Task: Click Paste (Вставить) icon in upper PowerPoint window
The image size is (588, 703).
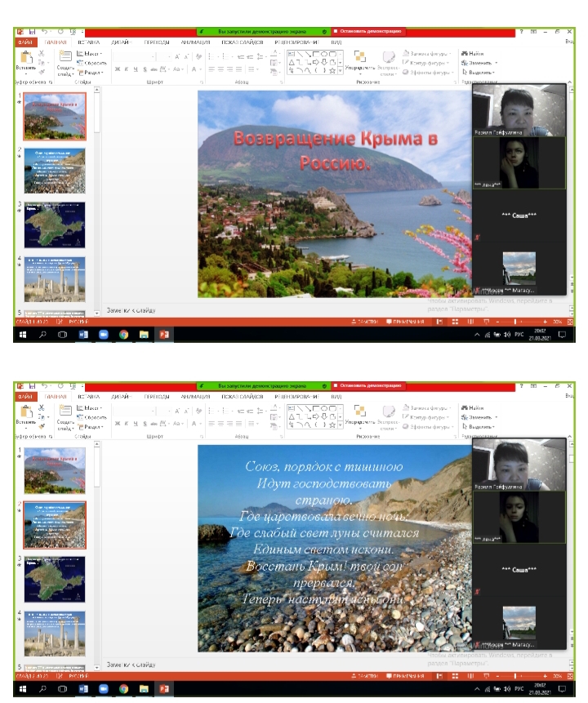Action: tap(24, 60)
